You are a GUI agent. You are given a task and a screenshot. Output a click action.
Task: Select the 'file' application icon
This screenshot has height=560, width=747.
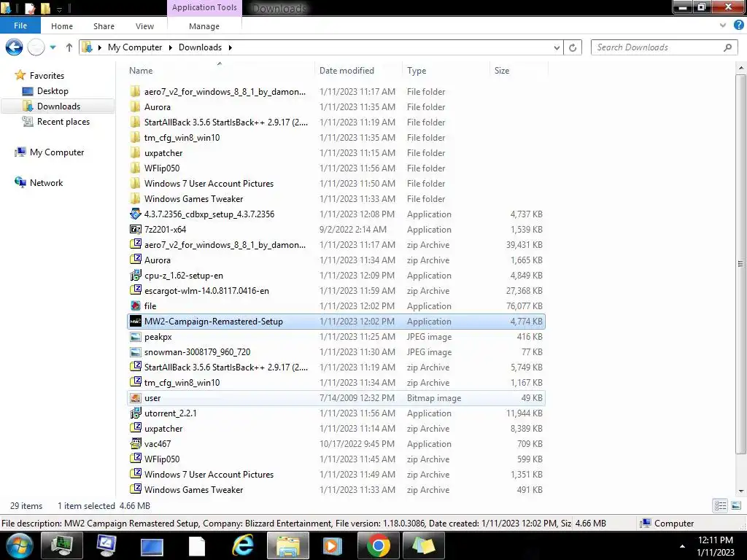coord(135,306)
